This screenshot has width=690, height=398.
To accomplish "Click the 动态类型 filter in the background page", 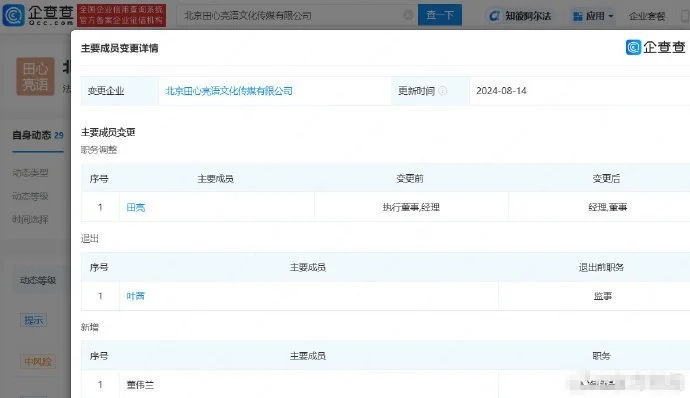I will 30,173.
